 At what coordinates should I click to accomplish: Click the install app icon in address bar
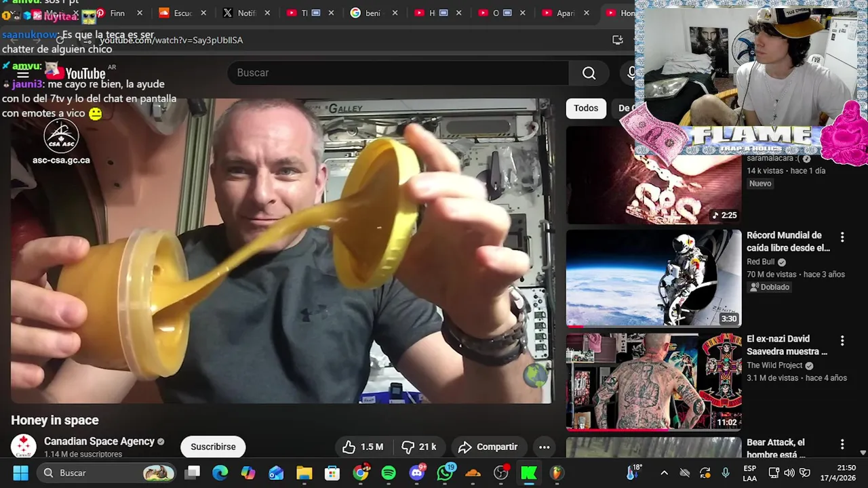[x=617, y=40]
